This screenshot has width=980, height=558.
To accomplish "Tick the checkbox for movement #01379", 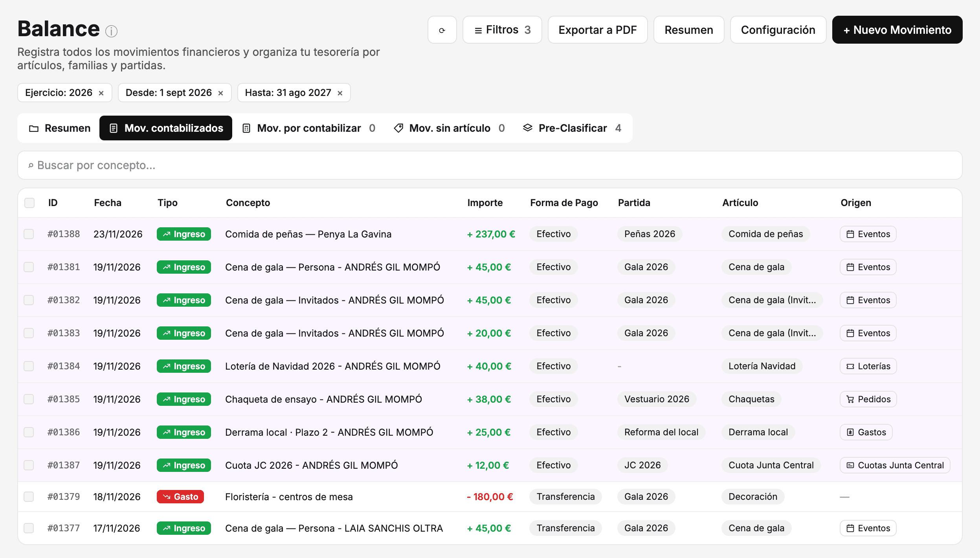I will click(x=29, y=497).
